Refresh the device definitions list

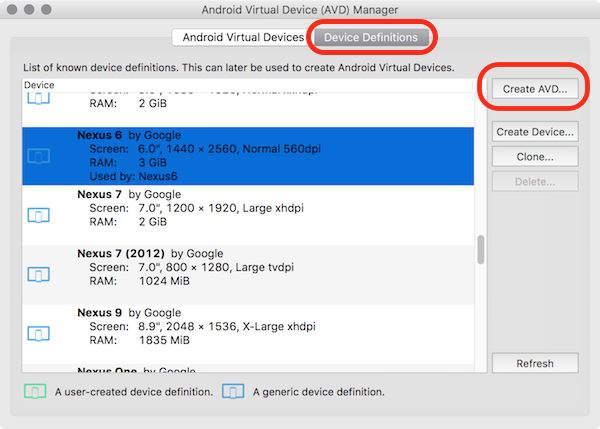(x=535, y=363)
